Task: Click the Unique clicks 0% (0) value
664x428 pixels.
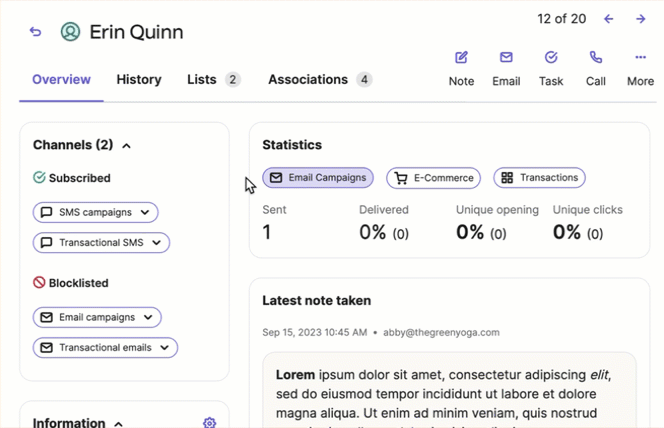Action: [x=578, y=232]
